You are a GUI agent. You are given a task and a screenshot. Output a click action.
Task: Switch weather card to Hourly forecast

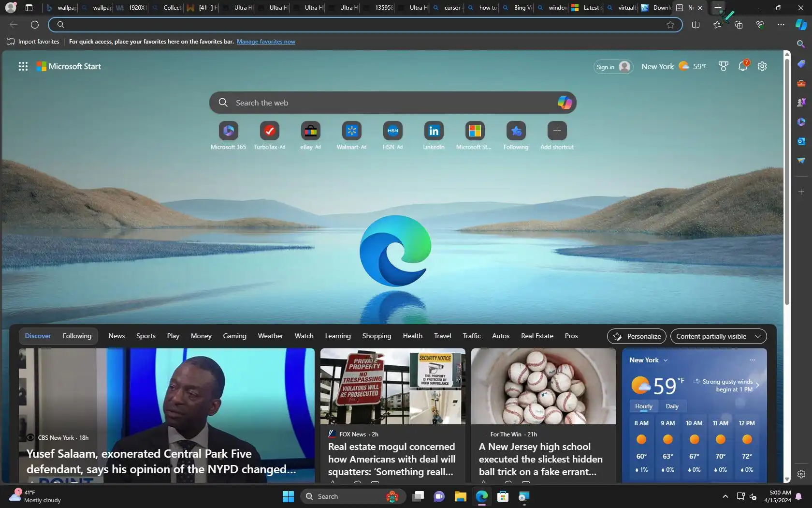click(x=643, y=406)
